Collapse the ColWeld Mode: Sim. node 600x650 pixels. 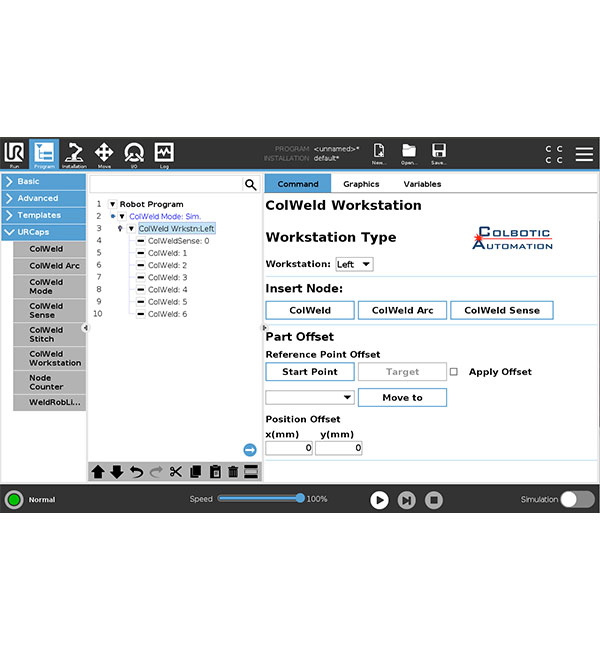(122, 216)
